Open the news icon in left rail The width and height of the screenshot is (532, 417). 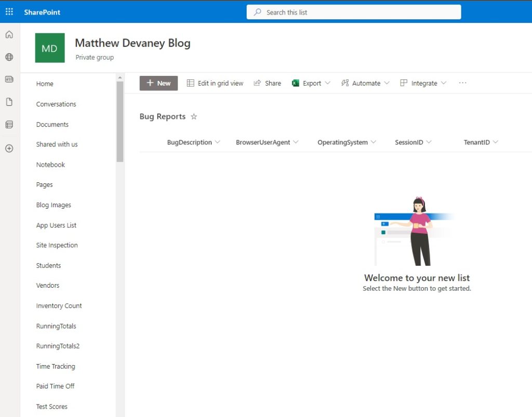[9, 79]
